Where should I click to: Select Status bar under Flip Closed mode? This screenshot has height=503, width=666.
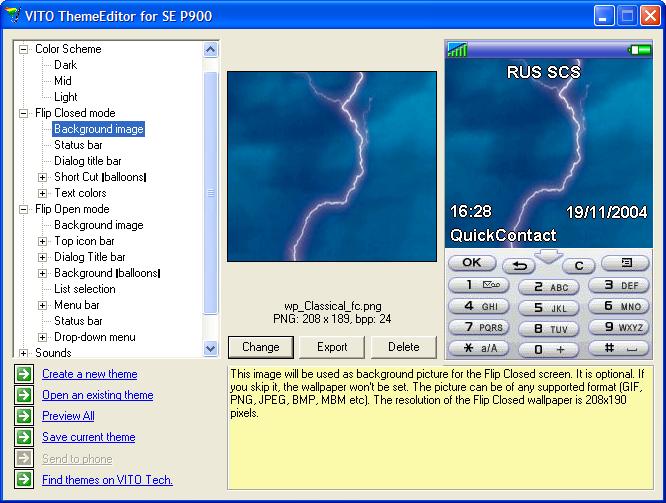(x=78, y=145)
